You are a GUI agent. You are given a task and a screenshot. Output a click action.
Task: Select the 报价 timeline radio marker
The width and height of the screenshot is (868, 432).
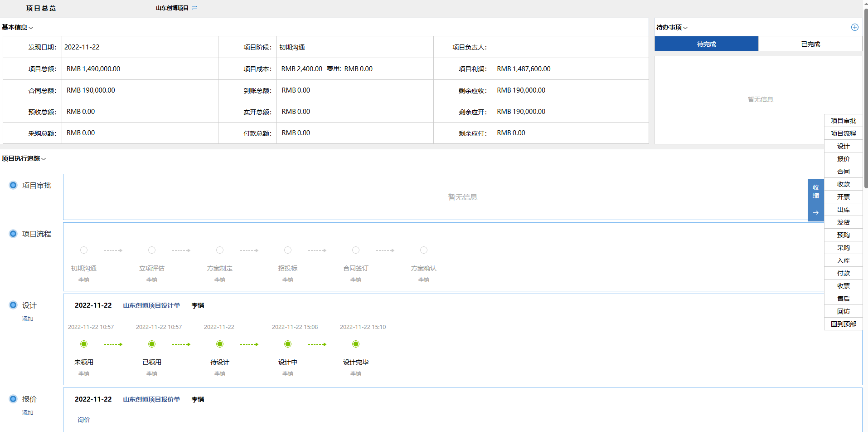coord(13,399)
